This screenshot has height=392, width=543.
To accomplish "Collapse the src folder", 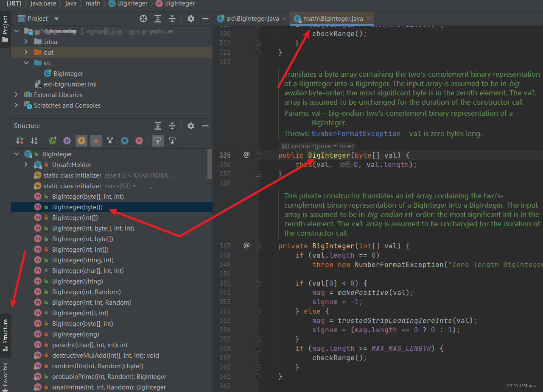I will point(26,63).
